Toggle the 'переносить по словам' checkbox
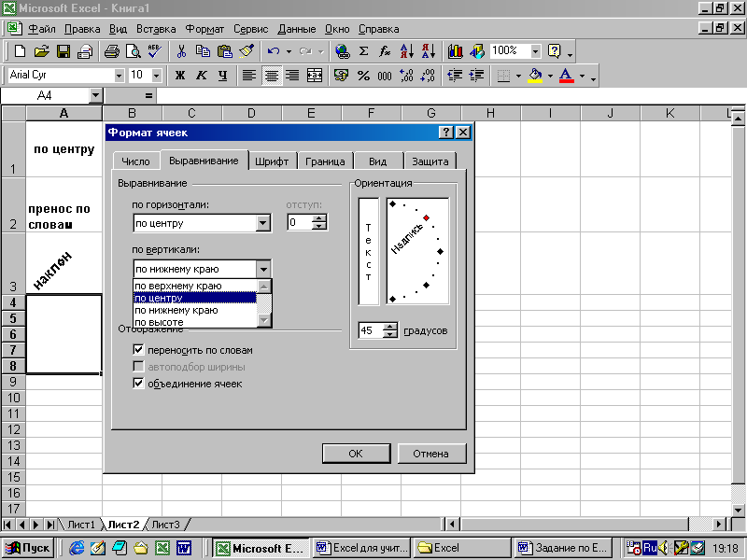The width and height of the screenshot is (747, 560). 138,349
